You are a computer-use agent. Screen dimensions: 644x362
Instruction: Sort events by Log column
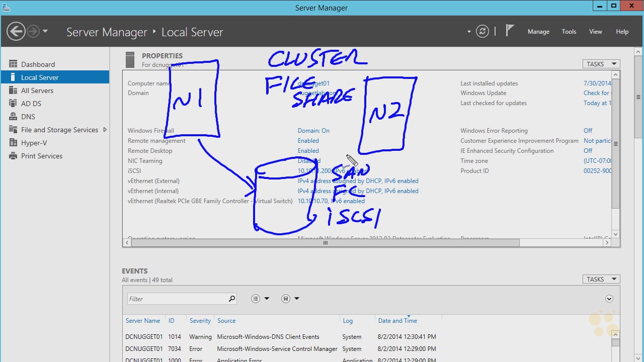point(348,321)
